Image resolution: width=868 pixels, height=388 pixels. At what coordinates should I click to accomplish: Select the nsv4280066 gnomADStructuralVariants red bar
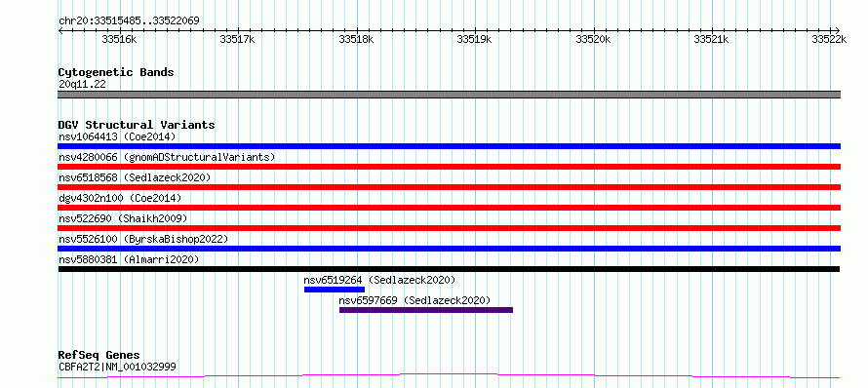click(x=449, y=167)
